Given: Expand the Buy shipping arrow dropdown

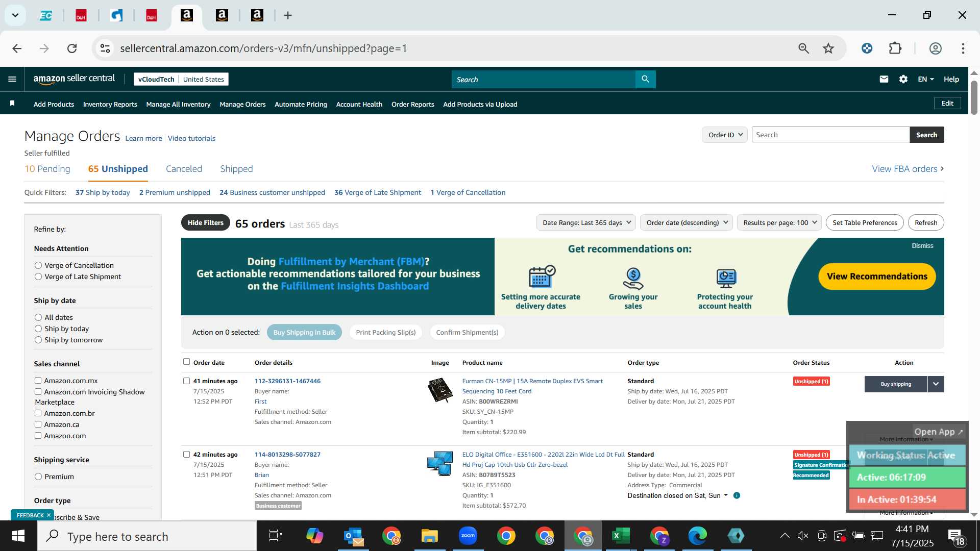Looking at the screenshot, I should coord(936,384).
